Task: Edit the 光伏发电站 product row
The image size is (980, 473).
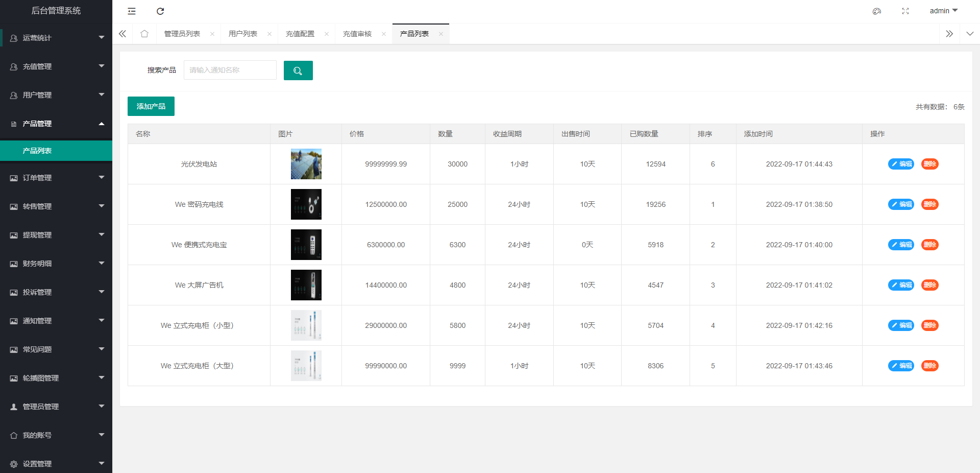Action: click(901, 164)
